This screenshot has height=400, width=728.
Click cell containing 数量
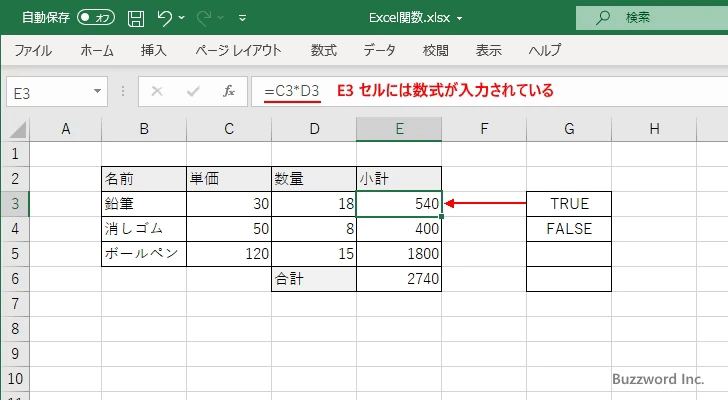click(314, 179)
